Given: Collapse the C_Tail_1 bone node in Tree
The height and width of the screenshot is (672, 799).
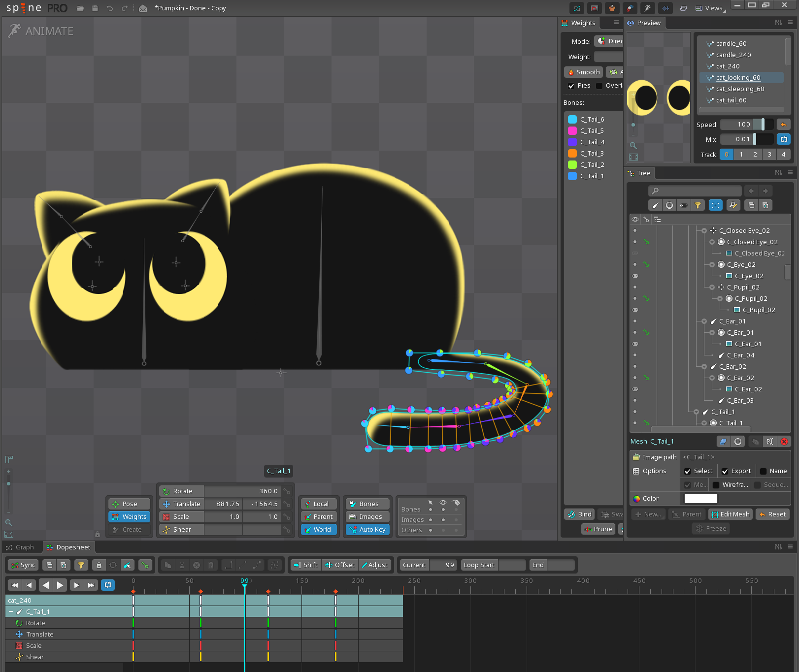Looking at the screenshot, I should (x=697, y=412).
